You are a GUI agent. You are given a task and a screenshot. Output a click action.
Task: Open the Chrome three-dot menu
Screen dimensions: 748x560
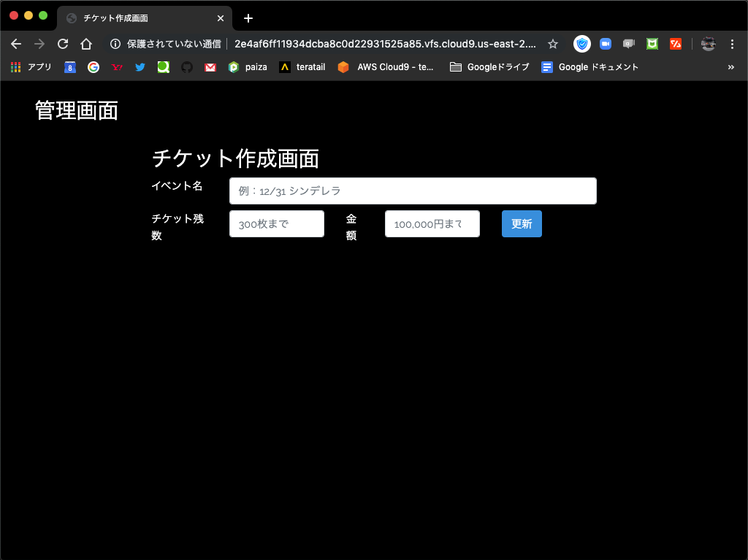[732, 44]
